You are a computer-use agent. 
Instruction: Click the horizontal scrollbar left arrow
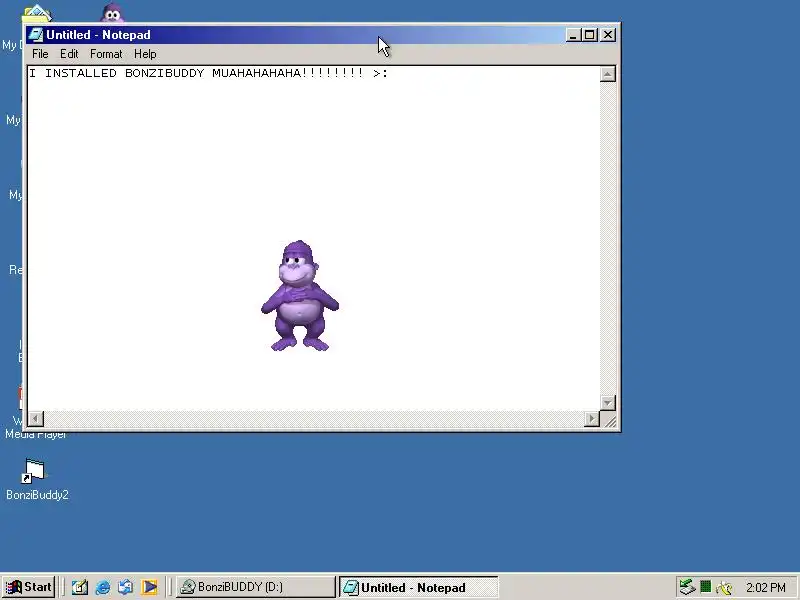point(36,419)
